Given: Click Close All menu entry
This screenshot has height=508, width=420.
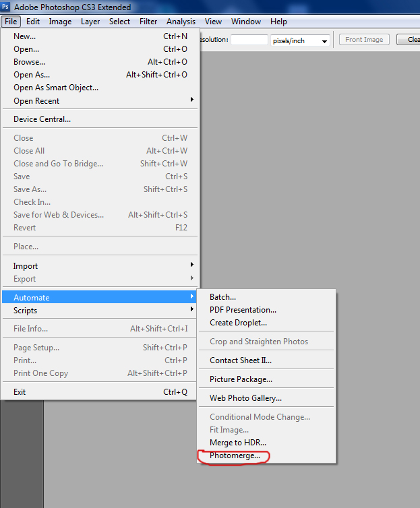Looking at the screenshot, I should tap(100, 151).
